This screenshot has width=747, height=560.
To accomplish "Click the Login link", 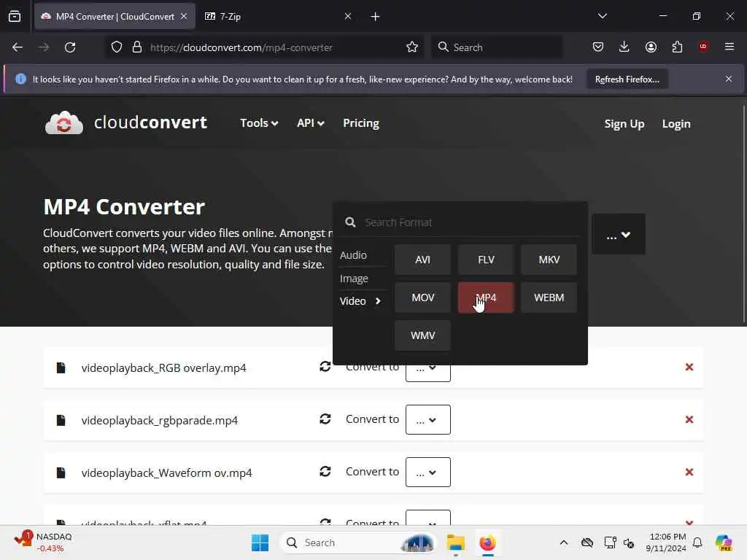I will coord(676,124).
